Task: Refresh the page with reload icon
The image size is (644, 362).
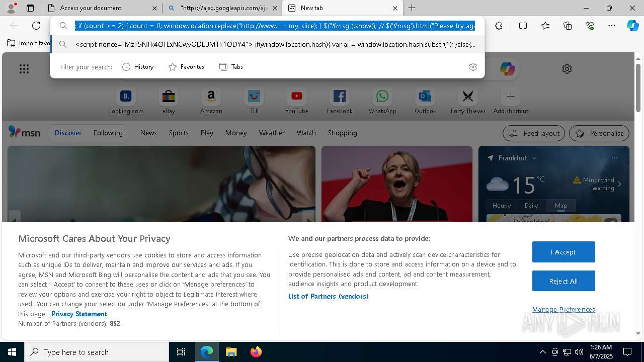Action: (x=36, y=26)
